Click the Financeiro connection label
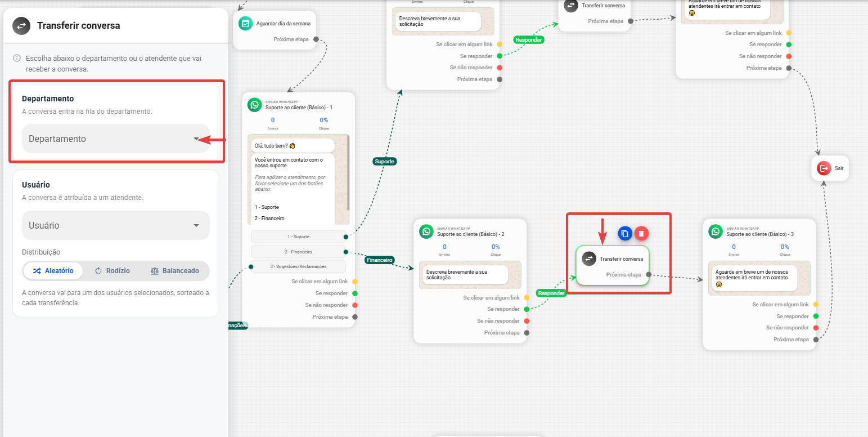Screen dimensions: 868x437 (380, 260)
